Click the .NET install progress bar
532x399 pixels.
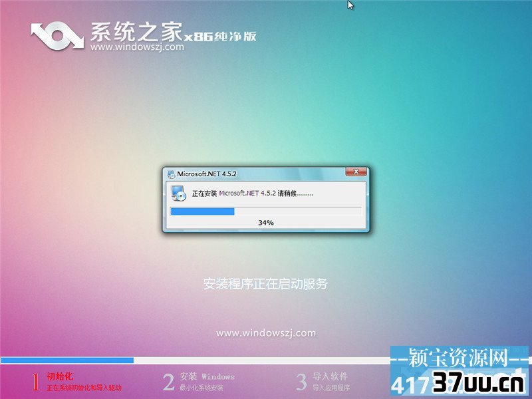(265, 211)
